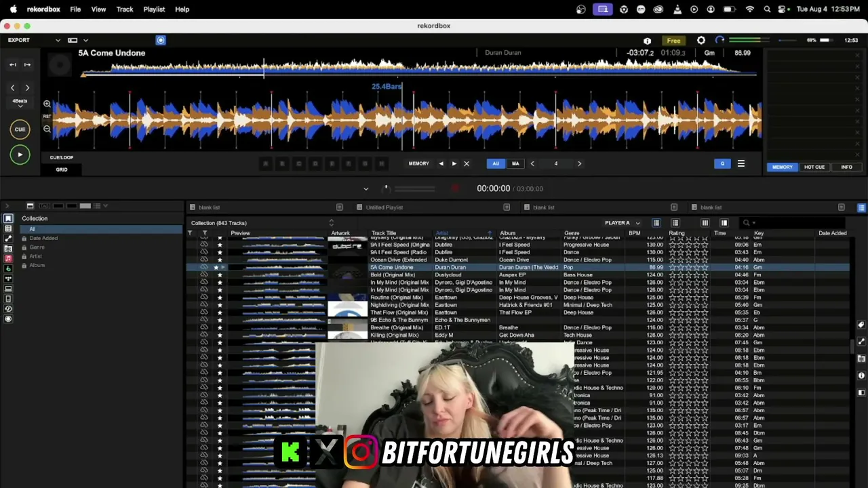Open the Playlist menu
The width and height of the screenshot is (868, 488).
coord(154,9)
